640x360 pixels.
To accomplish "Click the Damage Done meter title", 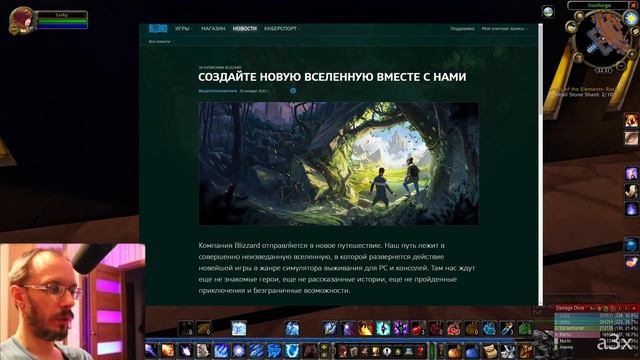I will (570, 308).
